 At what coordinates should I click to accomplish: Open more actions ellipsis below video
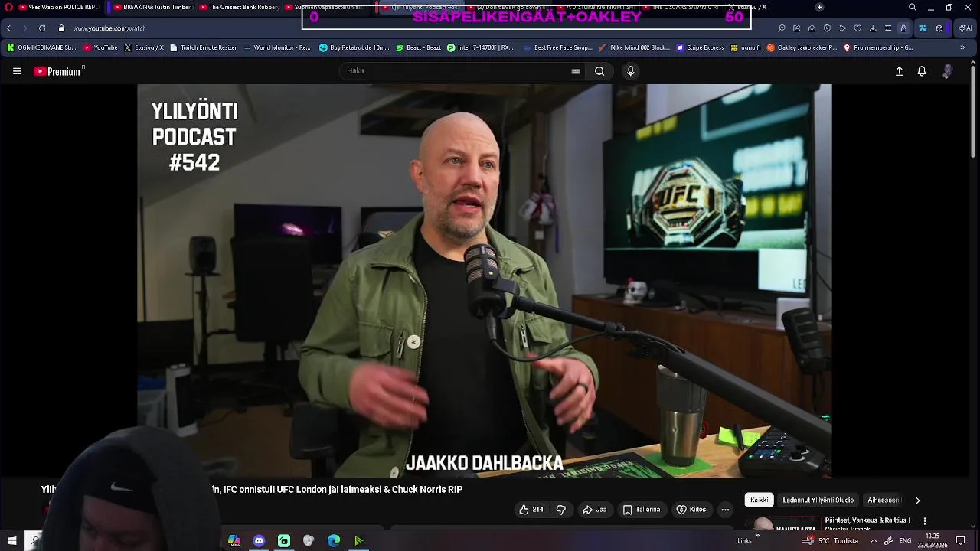pos(725,510)
